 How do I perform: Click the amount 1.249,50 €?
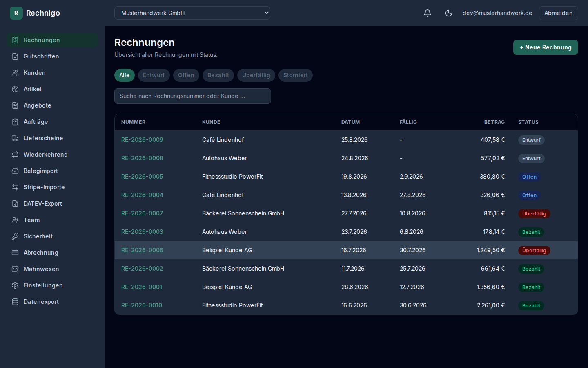[x=491, y=250]
